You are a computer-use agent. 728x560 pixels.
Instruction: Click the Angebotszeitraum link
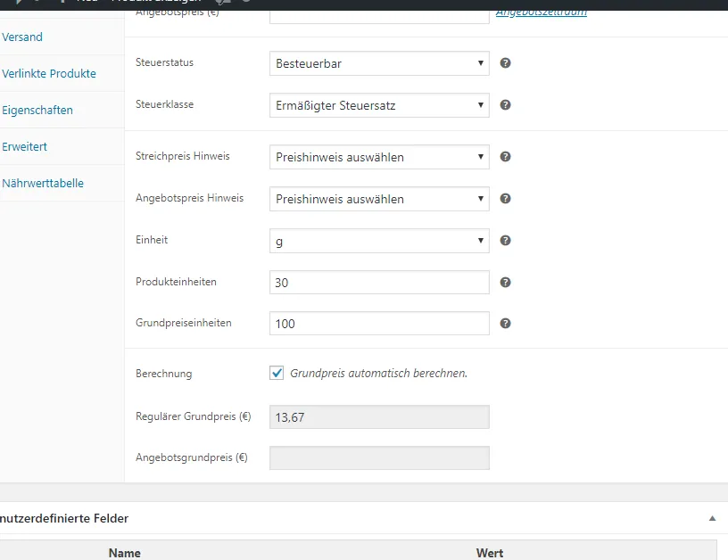coord(542,12)
